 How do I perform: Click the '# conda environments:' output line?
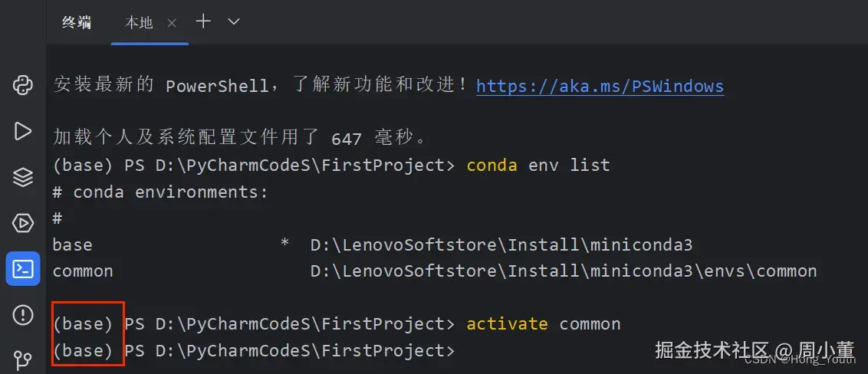pos(160,192)
